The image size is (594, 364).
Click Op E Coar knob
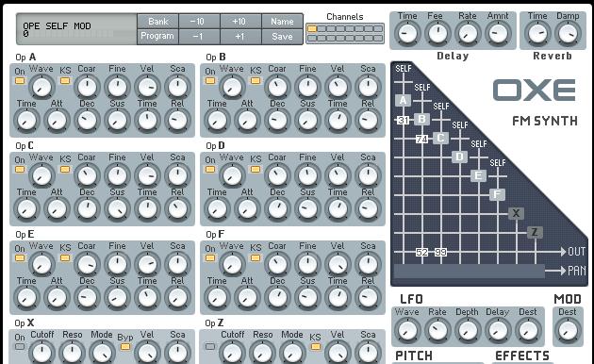[87, 264]
